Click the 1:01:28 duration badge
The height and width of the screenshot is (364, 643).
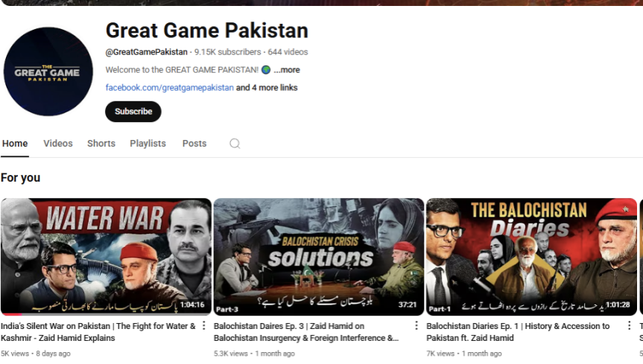[x=618, y=305]
